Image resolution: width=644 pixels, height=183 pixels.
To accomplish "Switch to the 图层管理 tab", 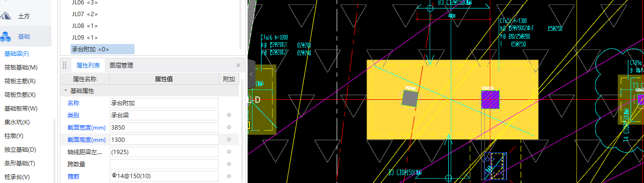I will [121, 65].
